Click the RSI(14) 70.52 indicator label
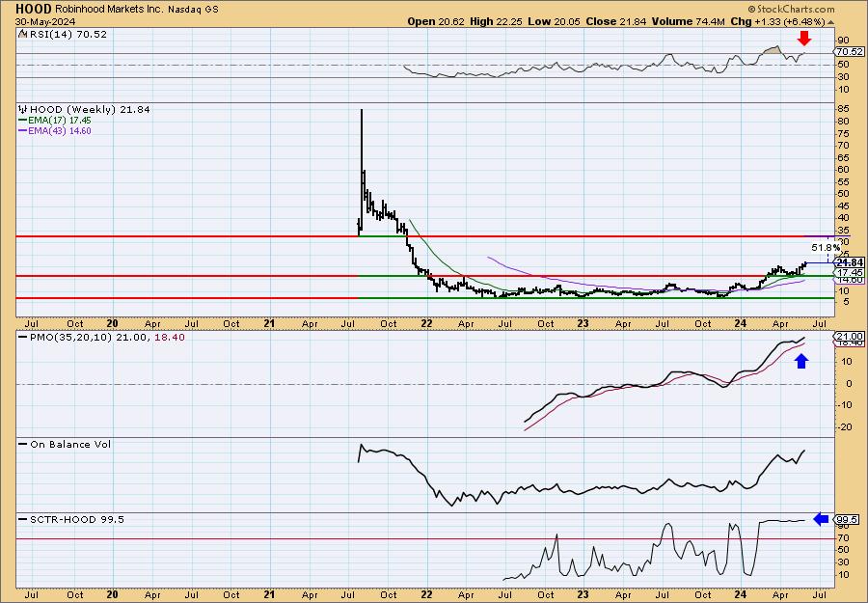Image resolution: width=868 pixels, height=603 pixels. coord(67,34)
